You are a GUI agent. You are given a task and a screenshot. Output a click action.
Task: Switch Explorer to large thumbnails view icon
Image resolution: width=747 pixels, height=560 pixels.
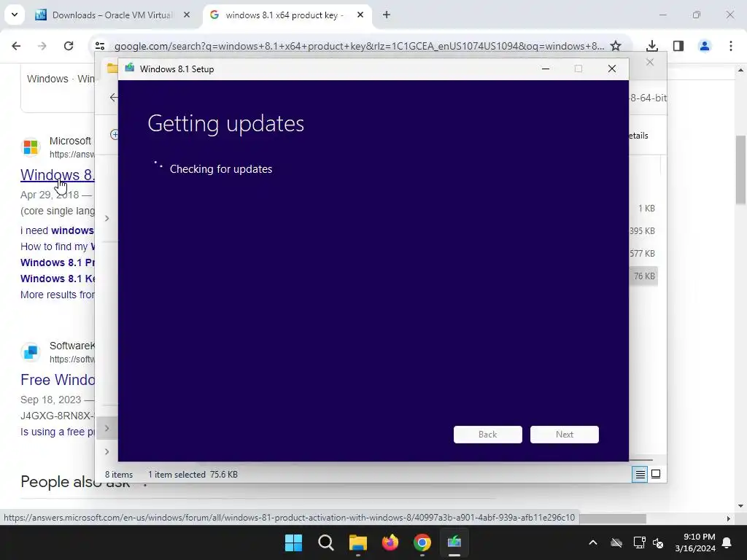click(x=656, y=474)
